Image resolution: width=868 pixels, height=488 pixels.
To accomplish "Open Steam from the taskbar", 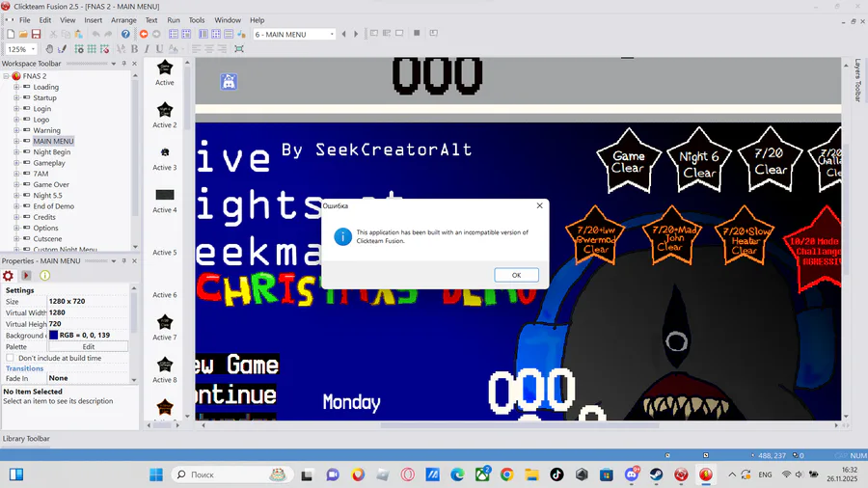I will pyautogui.click(x=656, y=474).
